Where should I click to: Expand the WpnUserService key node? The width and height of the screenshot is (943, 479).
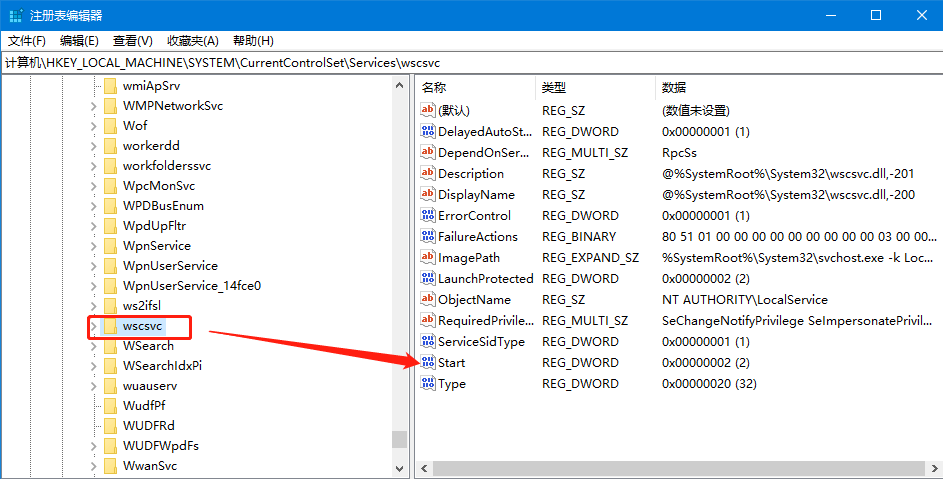tap(94, 266)
